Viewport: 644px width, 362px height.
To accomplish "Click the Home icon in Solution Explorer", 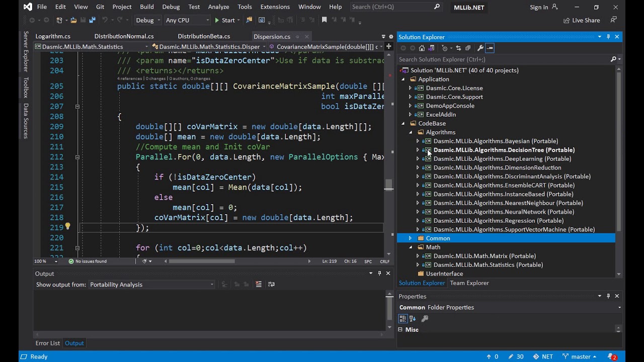I will (x=422, y=48).
